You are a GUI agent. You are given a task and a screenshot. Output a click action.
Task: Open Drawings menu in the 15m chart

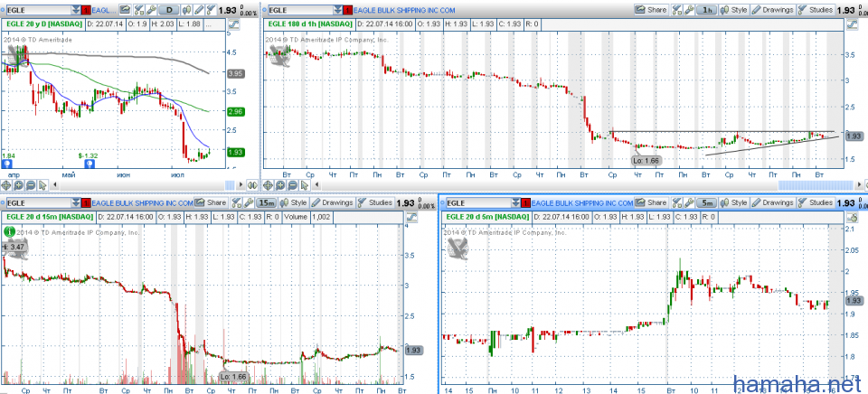pyautogui.click(x=332, y=202)
